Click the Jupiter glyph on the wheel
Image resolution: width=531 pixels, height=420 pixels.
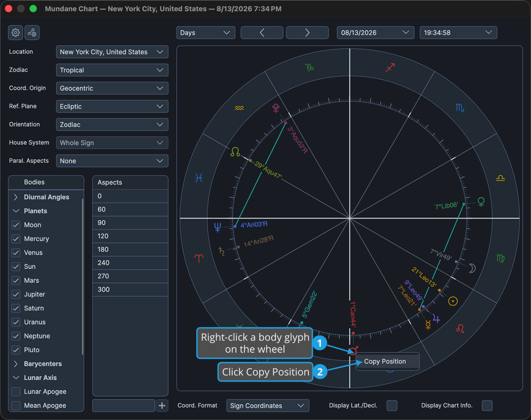[436, 319]
